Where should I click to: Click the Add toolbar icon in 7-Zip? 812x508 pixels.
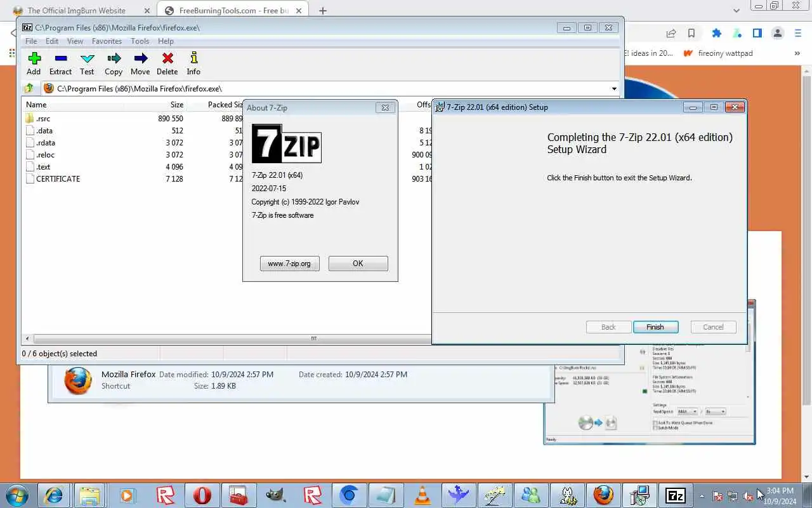click(34, 63)
